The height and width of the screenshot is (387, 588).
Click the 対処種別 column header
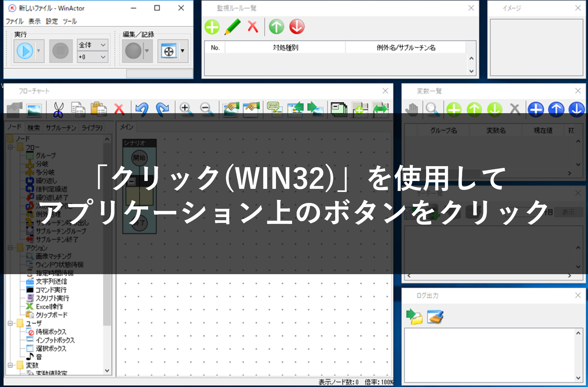coord(285,47)
